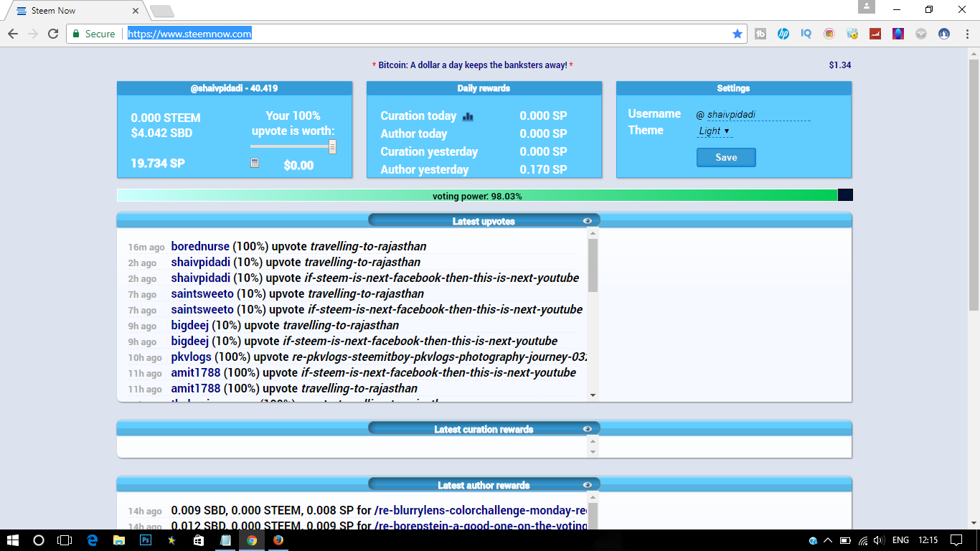Click the calculator icon under upvote slider
980x551 pixels.
click(x=255, y=164)
